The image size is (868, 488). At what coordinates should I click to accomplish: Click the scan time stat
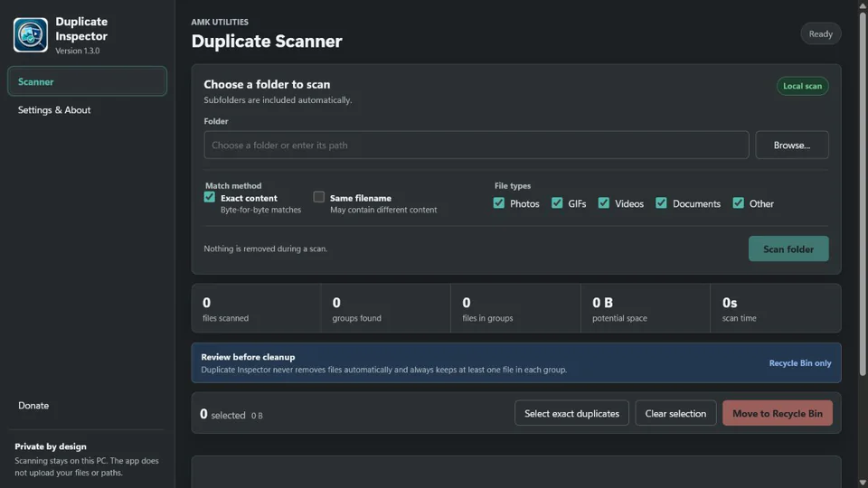[776, 309]
